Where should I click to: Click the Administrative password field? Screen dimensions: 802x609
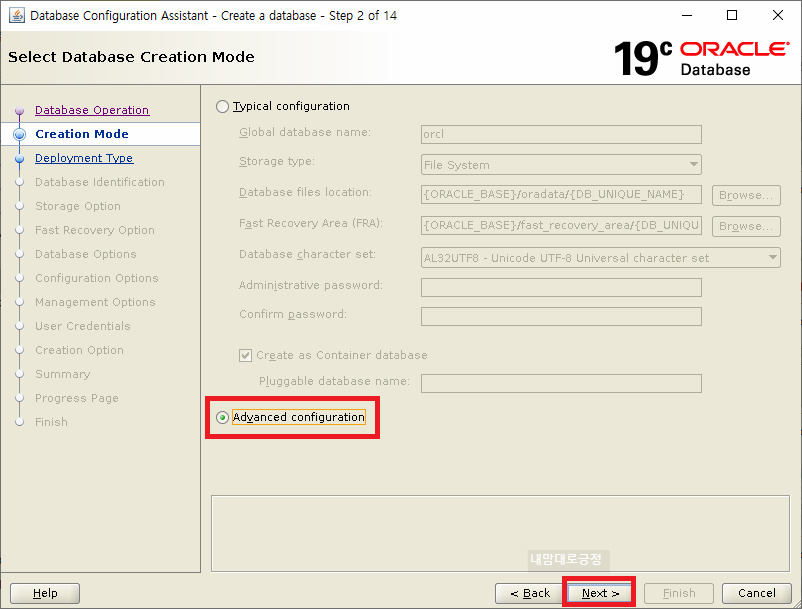561,287
